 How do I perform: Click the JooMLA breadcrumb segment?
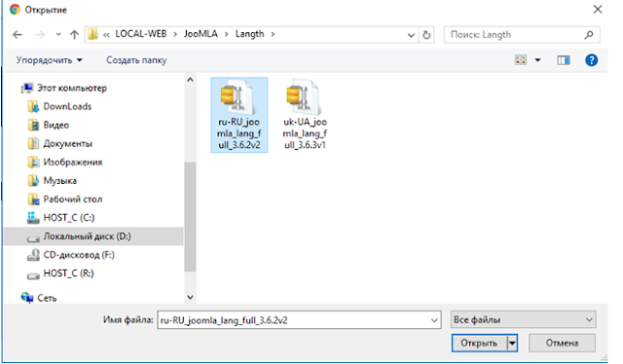(x=201, y=34)
